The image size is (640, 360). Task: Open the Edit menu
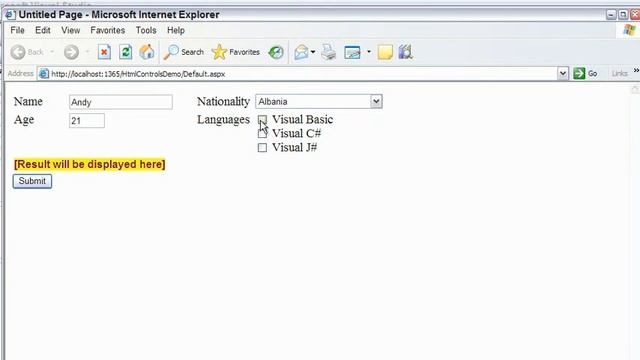point(42,31)
